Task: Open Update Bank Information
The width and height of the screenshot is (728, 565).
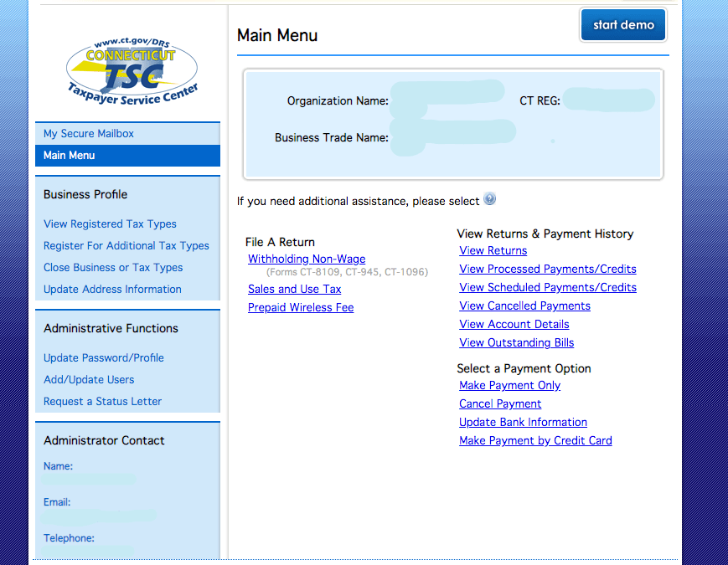Action: click(x=523, y=423)
